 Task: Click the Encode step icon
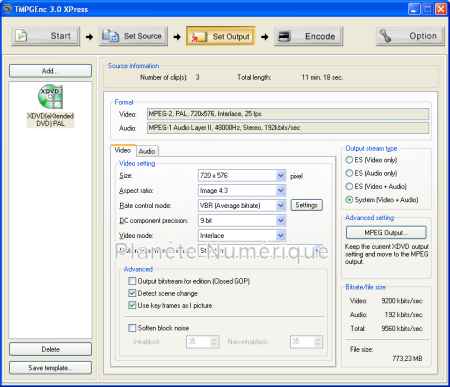[284, 36]
